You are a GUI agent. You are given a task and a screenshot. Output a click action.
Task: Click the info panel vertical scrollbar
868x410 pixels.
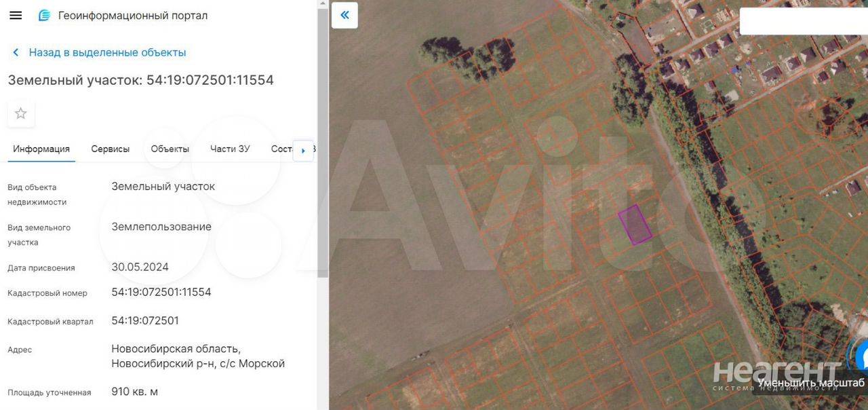click(322, 205)
